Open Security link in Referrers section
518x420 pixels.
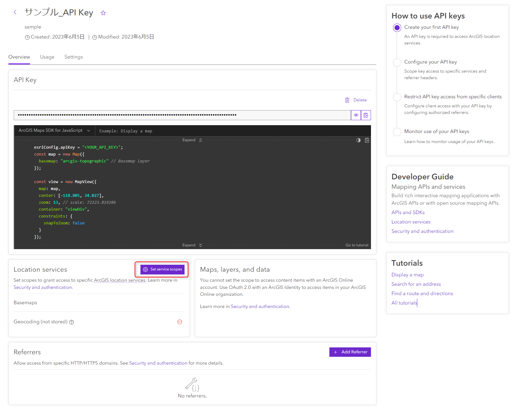point(158,363)
